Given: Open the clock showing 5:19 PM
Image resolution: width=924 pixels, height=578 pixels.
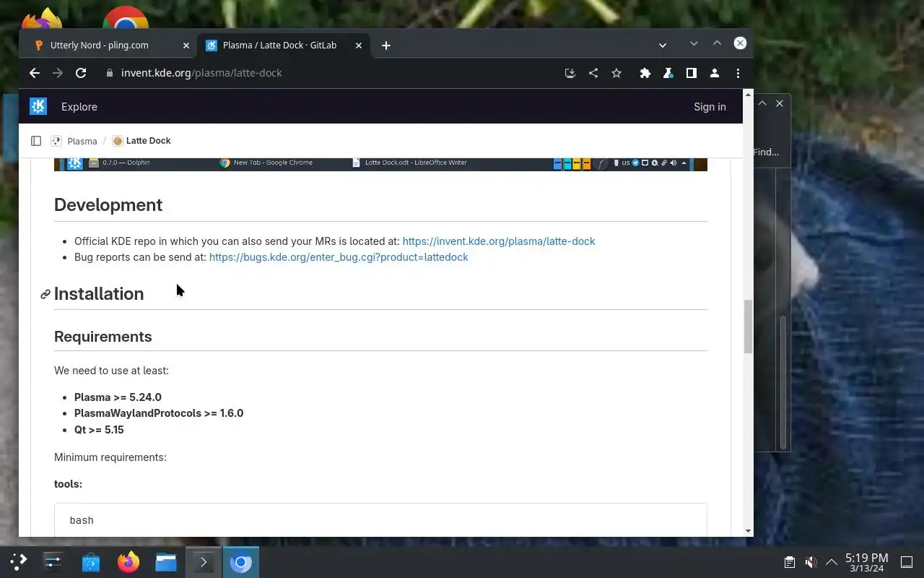Looking at the screenshot, I should tap(866, 562).
